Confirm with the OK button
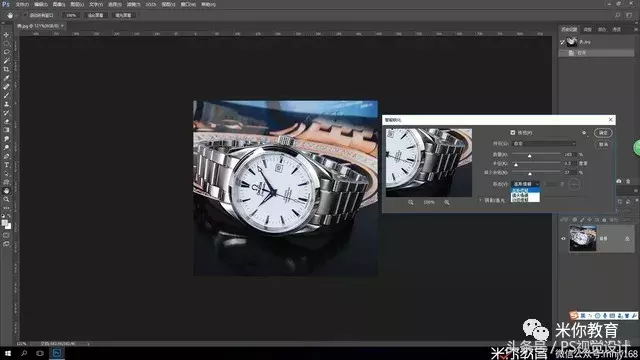This screenshot has height=360, width=640. (x=603, y=133)
